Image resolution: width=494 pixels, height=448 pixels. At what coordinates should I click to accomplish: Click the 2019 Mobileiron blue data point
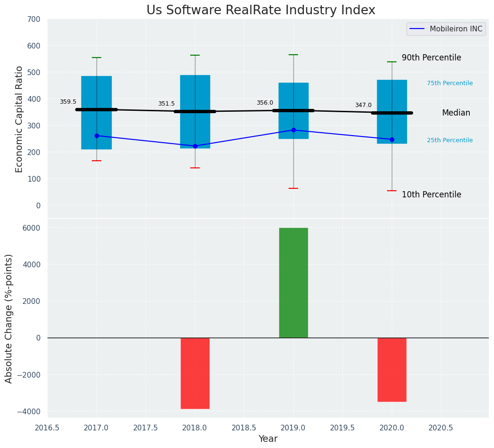pos(293,130)
